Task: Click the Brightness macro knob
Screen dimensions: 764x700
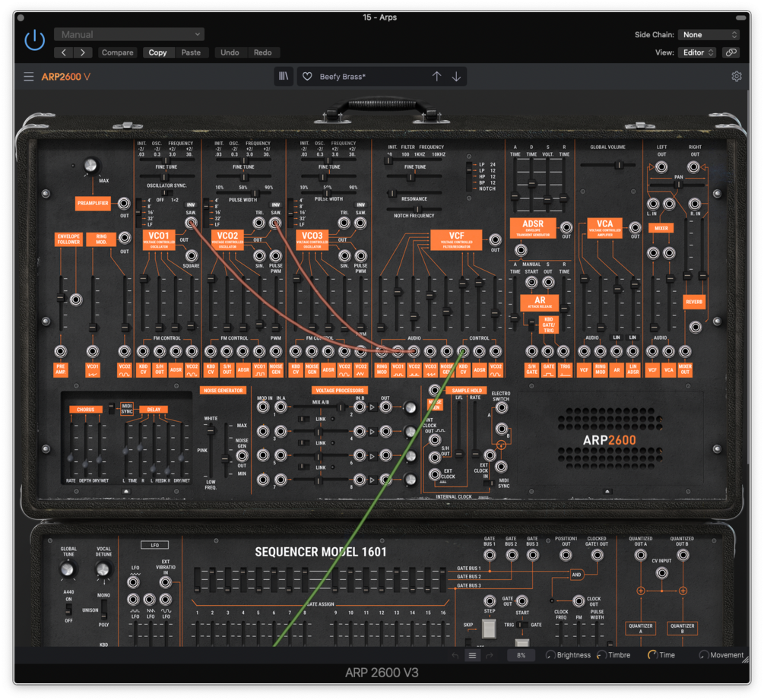Action: pyautogui.click(x=550, y=655)
